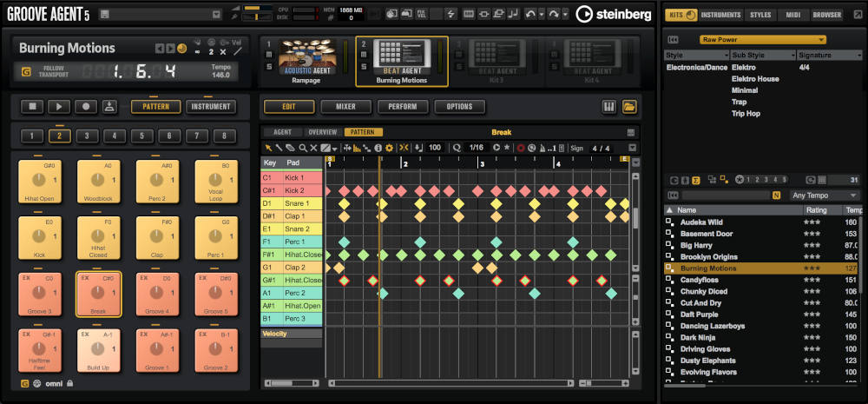
Task: Open the folder browser icon
Action: tap(628, 106)
